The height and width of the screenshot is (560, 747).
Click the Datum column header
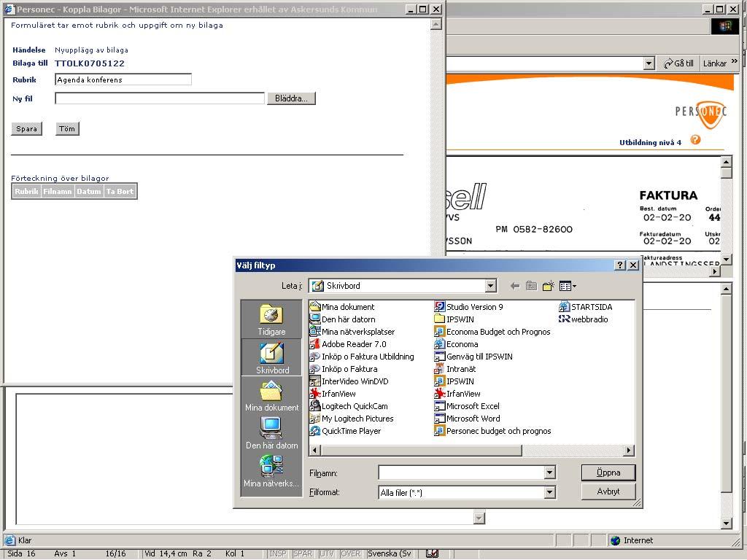[89, 192]
